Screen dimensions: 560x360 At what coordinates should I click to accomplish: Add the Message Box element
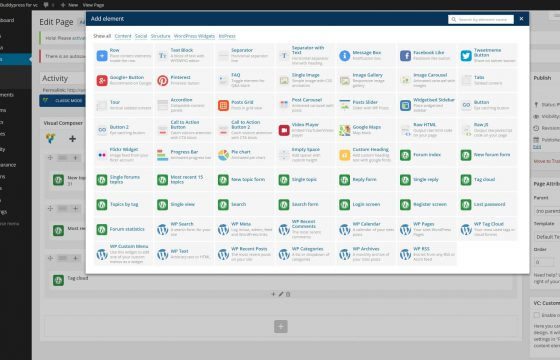point(366,56)
